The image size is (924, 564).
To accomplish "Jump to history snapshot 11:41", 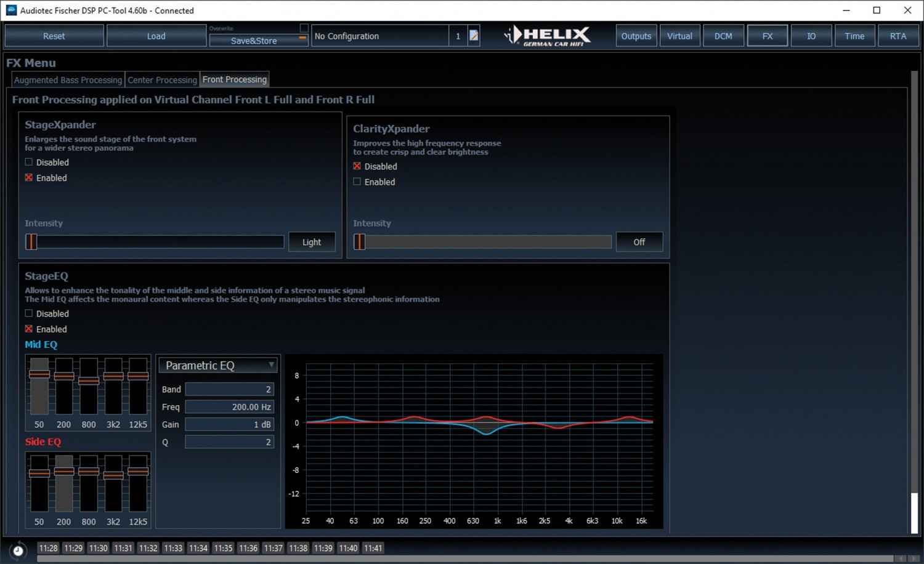I will [373, 548].
